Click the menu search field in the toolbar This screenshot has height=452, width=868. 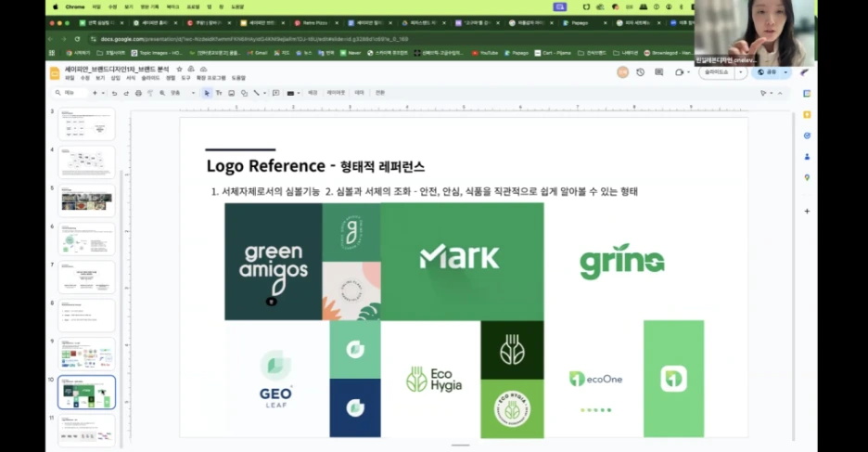coord(70,93)
